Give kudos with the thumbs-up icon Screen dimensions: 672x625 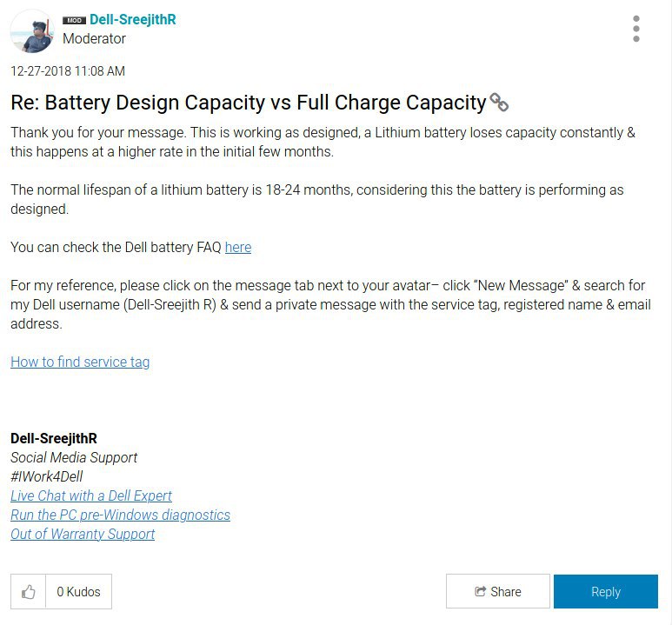coord(29,592)
